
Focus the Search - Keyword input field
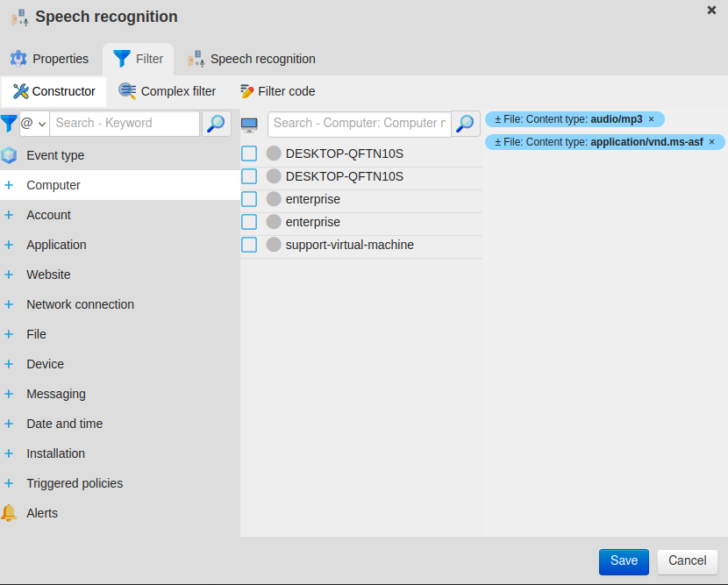[x=124, y=124]
